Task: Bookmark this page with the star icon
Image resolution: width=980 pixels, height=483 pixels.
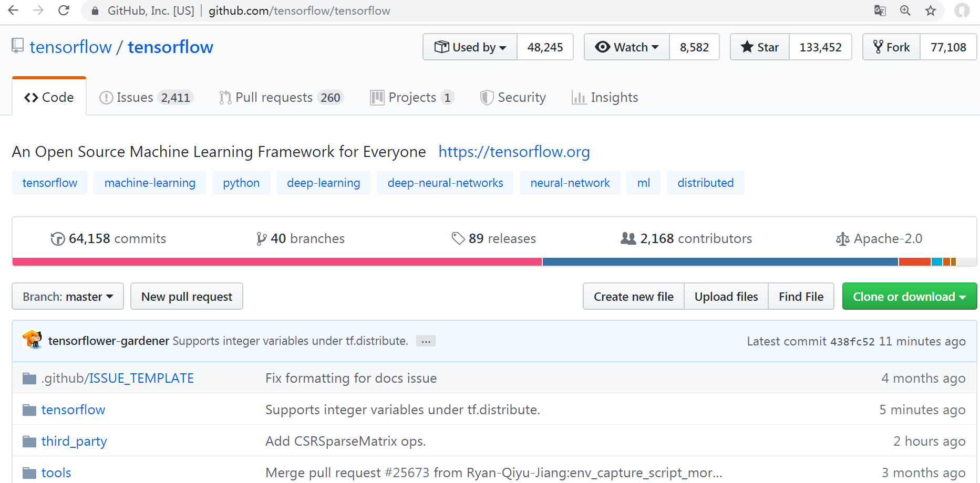Action: click(x=931, y=10)
